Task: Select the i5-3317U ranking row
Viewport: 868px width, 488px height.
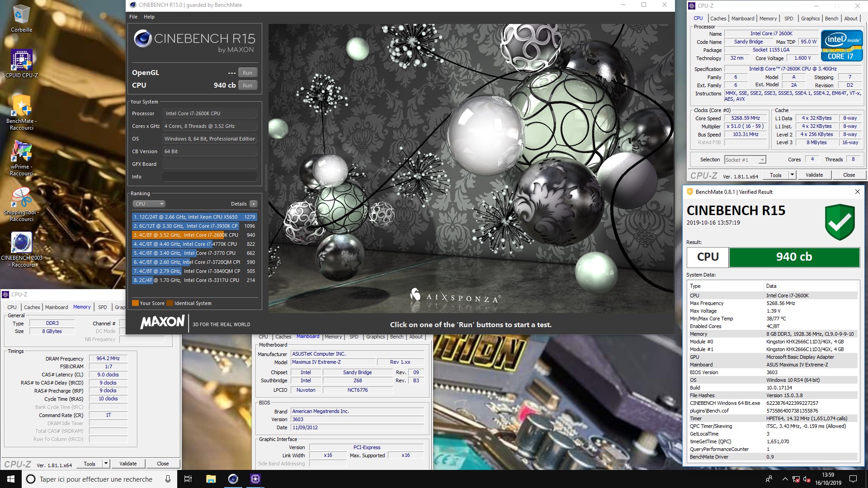Action: coord(194,280)
